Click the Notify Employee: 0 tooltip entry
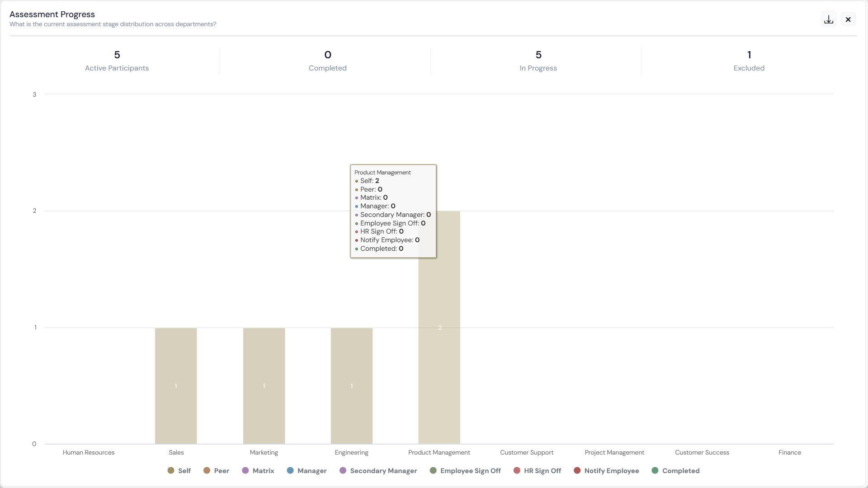868x488 pixels. click(387, 240)
